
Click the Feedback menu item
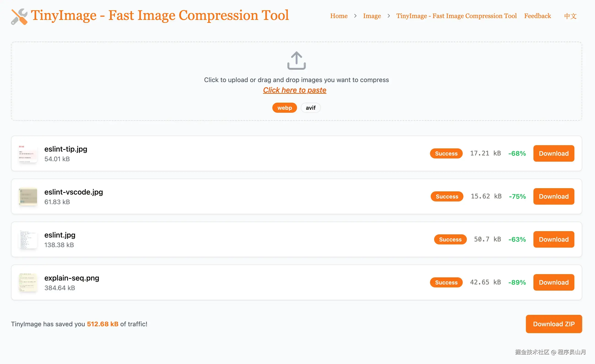(x=538, y=16)
